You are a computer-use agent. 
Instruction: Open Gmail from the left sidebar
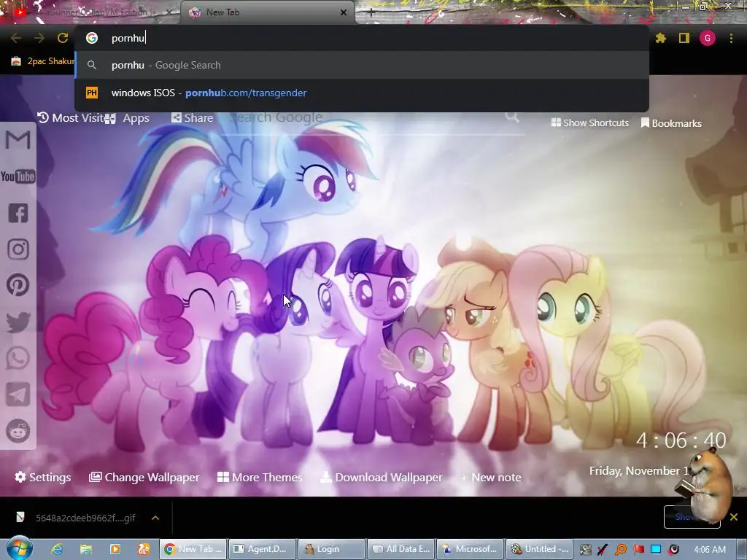tap(18, 141)
